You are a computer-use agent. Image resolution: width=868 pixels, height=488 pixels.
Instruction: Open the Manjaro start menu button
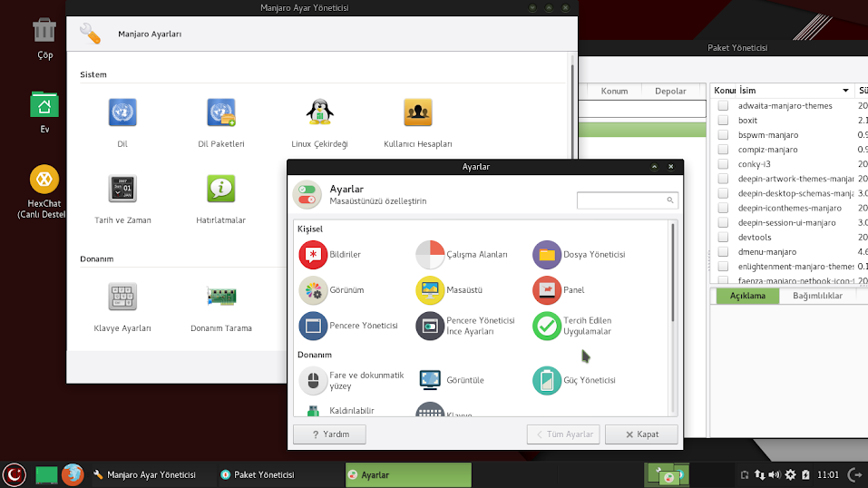tap(15, 474)
